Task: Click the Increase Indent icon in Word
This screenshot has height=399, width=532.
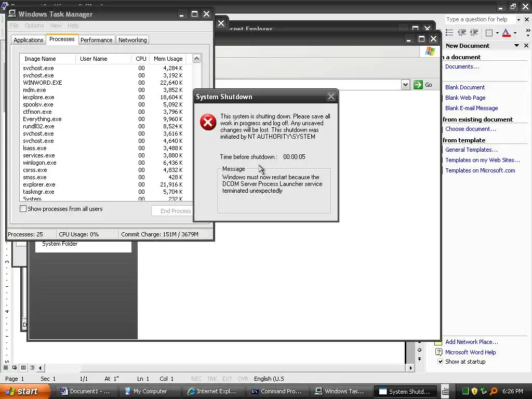Action: point(474,33)
